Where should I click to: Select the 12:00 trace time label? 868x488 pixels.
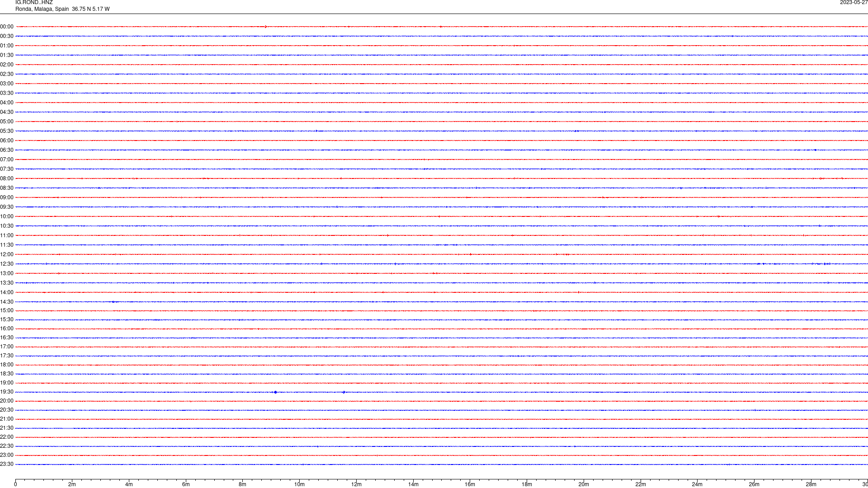7,254
